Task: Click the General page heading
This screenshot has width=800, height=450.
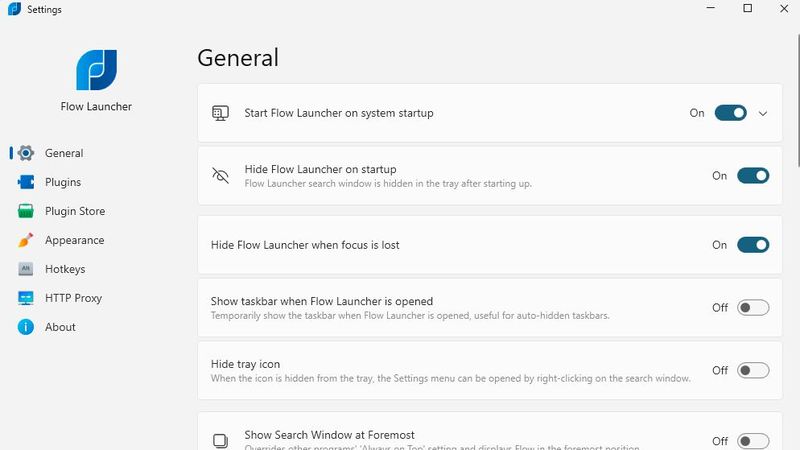Action: click(x=238, y=58)
